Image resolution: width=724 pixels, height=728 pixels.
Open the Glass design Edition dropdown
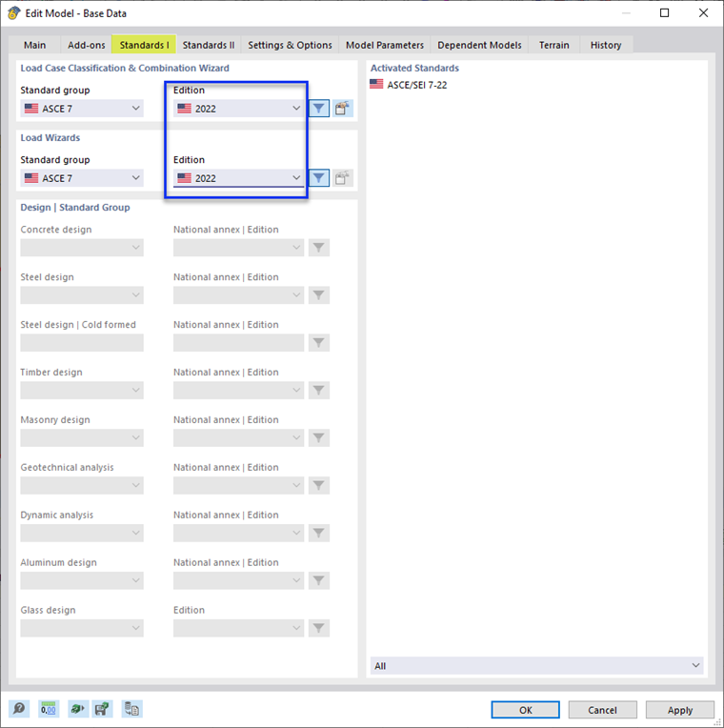238,628
